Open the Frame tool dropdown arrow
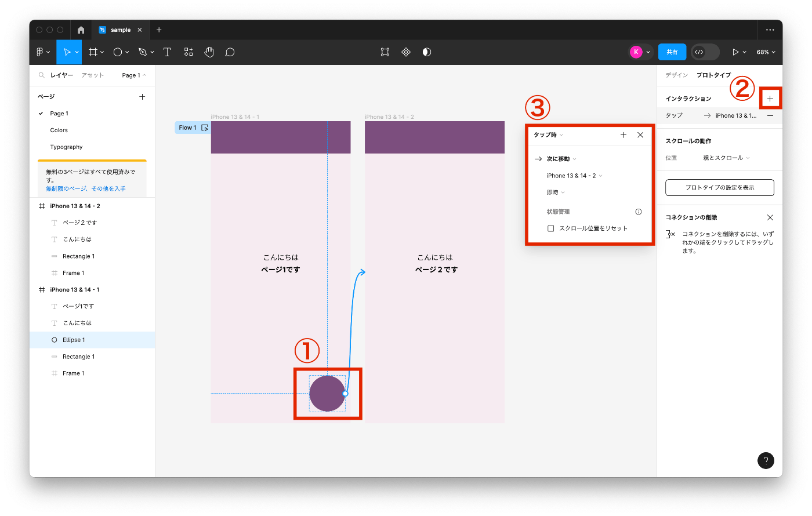This screenshot has width=812, height=516. (x=102, y=52)
